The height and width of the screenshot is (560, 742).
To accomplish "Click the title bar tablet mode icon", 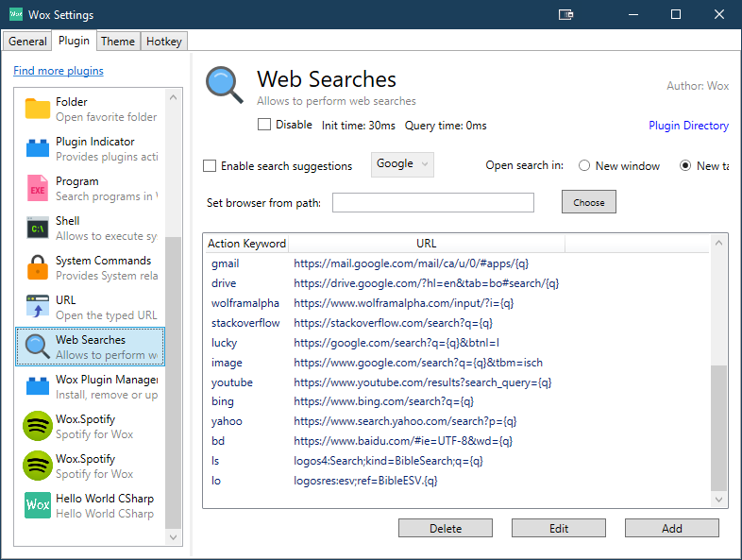I will click(566, 15).
